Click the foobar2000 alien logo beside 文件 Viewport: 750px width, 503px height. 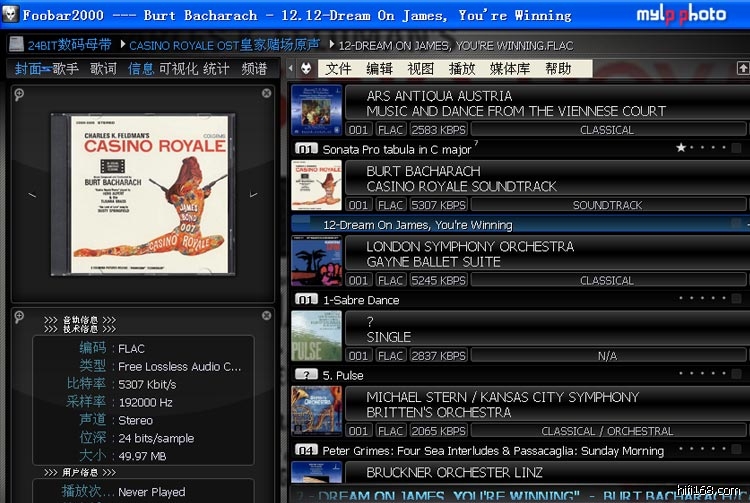click(x=307, y=69)
